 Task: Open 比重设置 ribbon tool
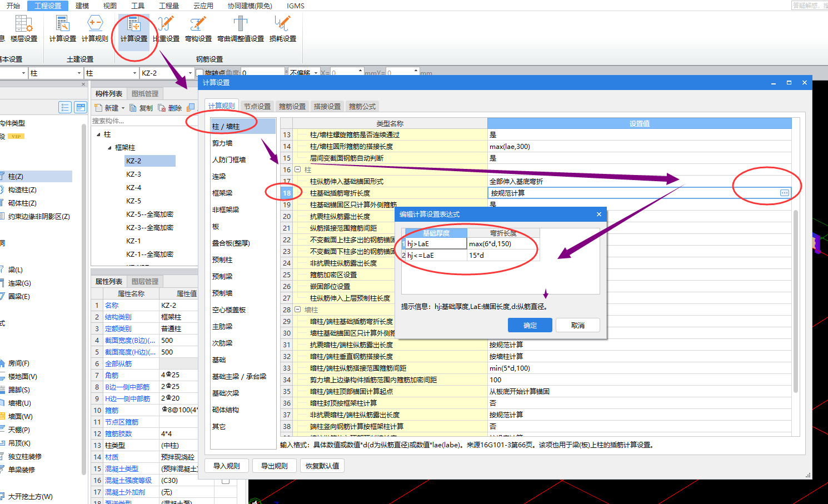pyautogui.click(x=166, y=29)
